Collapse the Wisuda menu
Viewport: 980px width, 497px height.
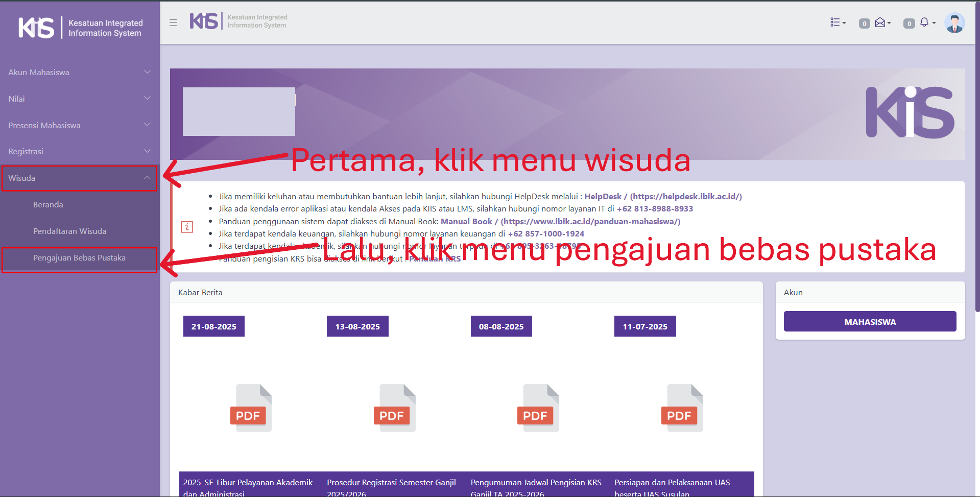point(80,178)
